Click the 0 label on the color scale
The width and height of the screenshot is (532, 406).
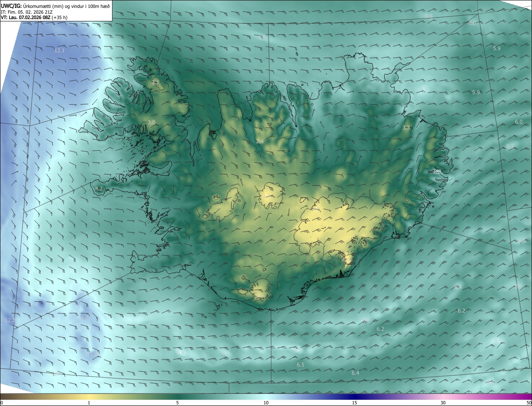coord(2,403)
